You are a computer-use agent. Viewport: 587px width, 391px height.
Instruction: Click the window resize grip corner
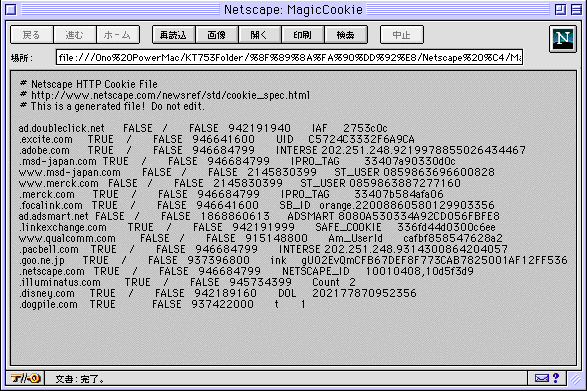click(575, 379)
